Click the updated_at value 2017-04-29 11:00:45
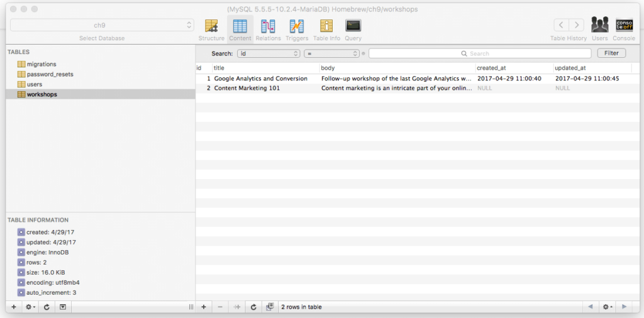The width and height of the screenshot is (644, 318). (x=587, y=79)
